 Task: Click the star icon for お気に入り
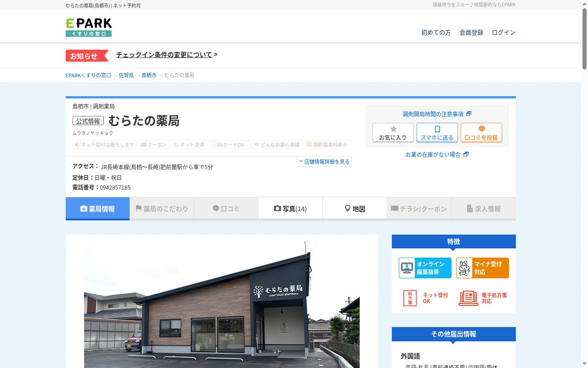[393, 129]
